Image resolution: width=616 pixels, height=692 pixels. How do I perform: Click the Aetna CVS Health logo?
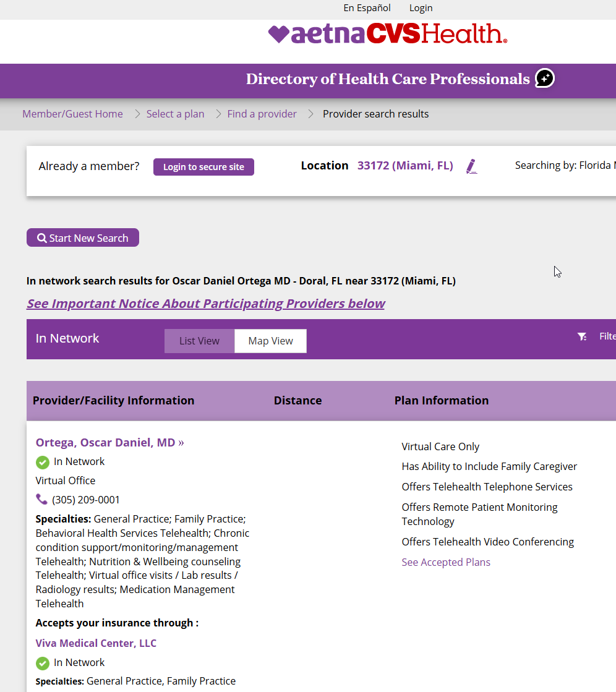point(387,34)
